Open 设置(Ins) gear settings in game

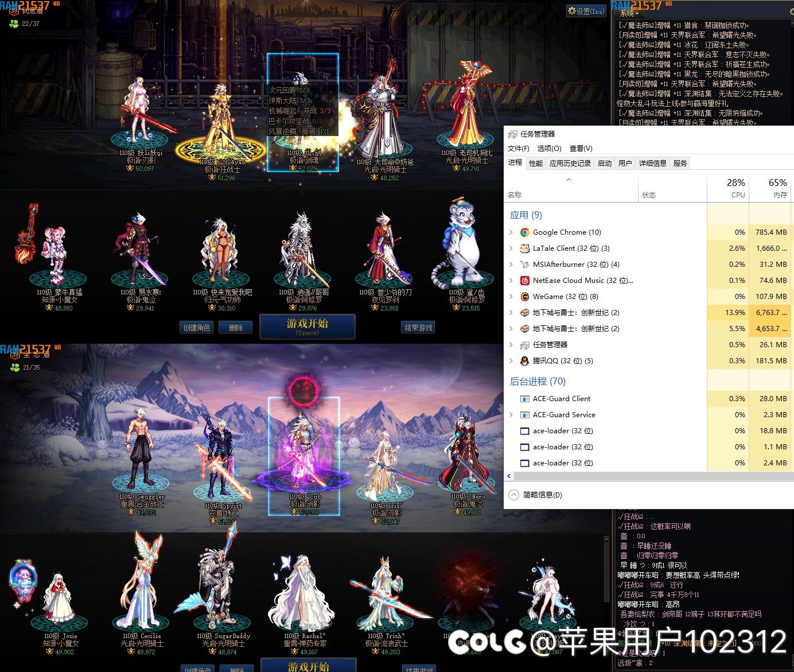point(586,11)
